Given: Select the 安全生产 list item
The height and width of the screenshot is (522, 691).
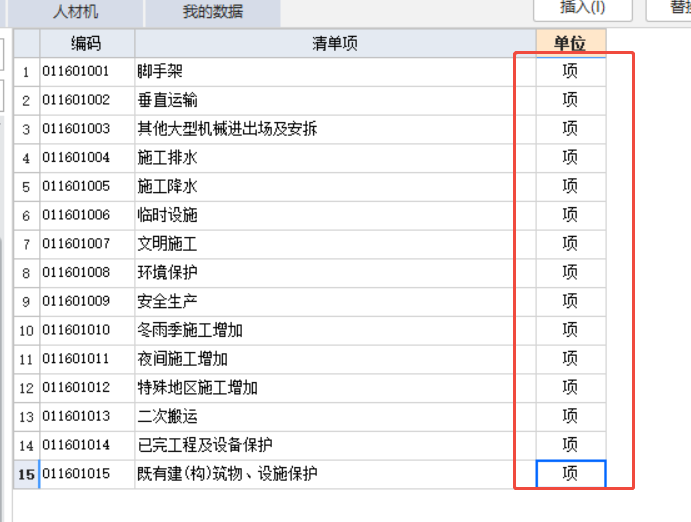Looking at the screenshot, I should tap(335, 301).
